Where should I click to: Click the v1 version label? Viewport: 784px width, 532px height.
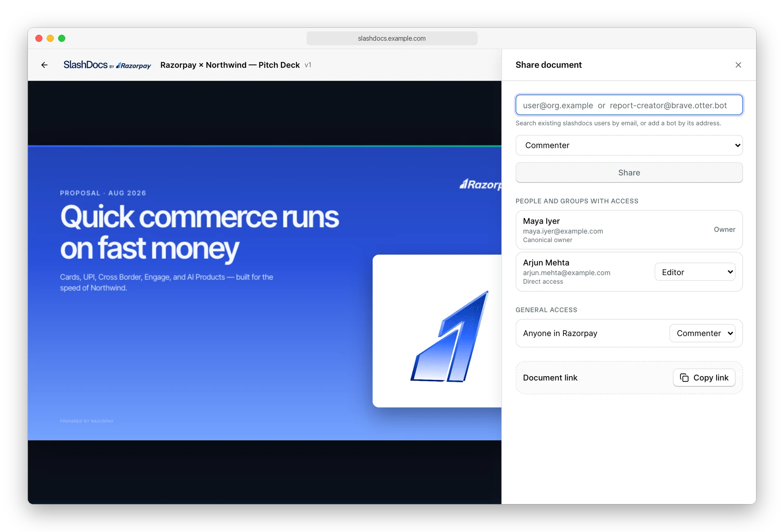click(308, 65)
